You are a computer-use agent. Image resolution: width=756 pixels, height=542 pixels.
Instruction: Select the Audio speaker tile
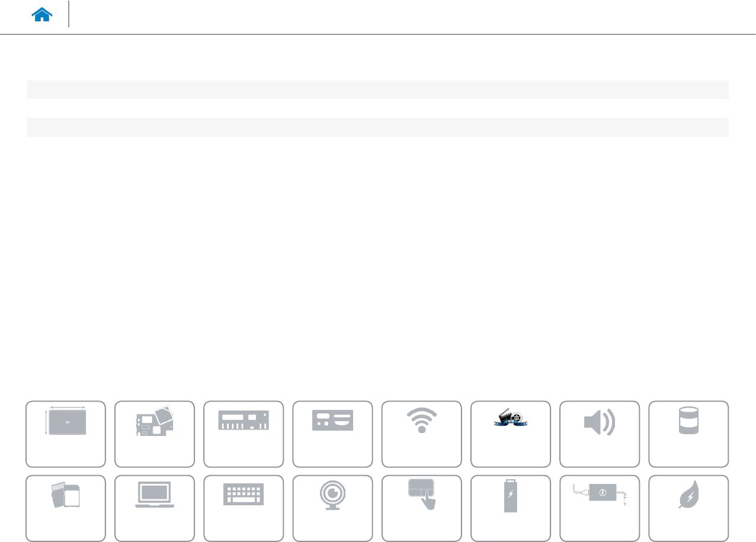pos(600,434)
